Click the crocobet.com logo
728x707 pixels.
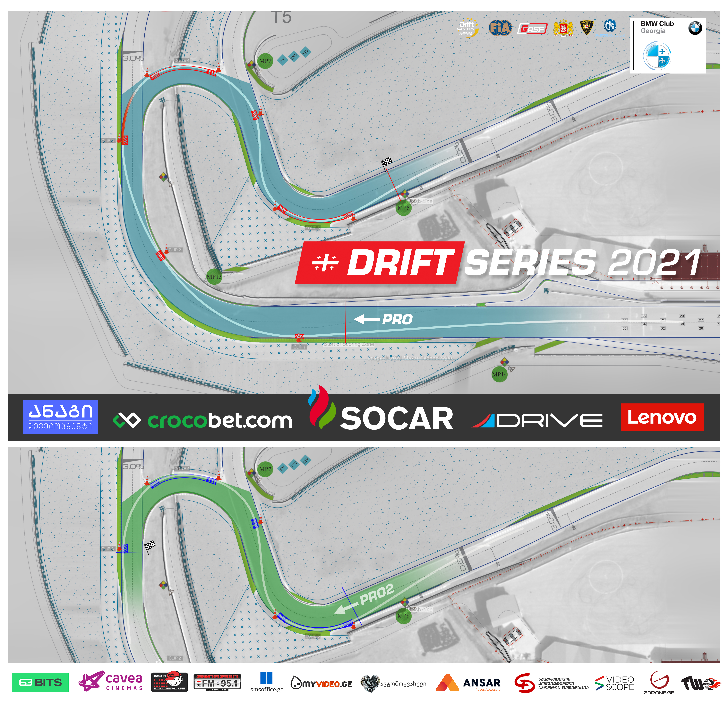202,420
